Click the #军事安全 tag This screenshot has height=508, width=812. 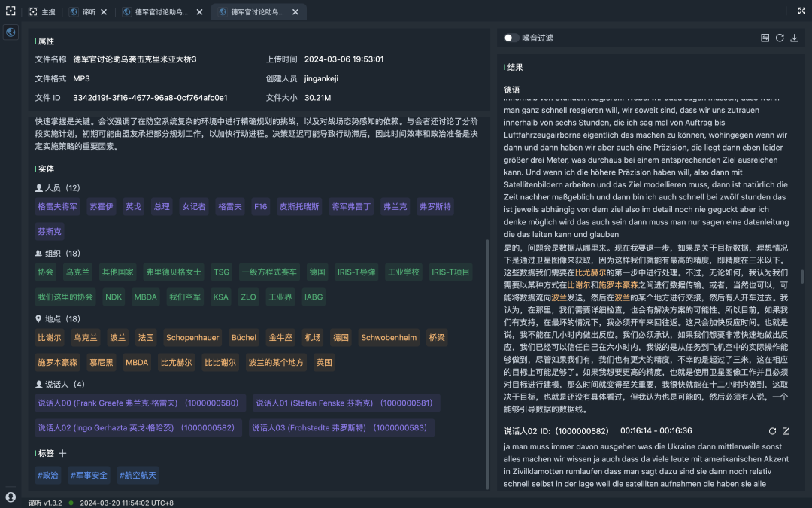[x=89, y=475]
